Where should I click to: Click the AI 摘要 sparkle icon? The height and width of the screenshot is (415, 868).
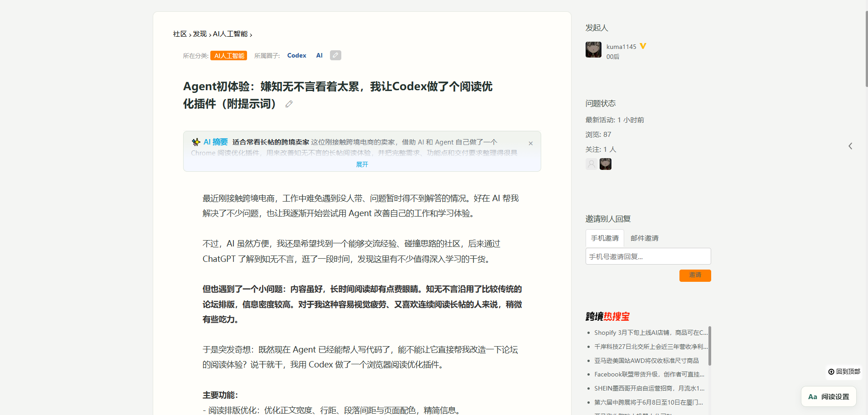(x=196, y=142)
